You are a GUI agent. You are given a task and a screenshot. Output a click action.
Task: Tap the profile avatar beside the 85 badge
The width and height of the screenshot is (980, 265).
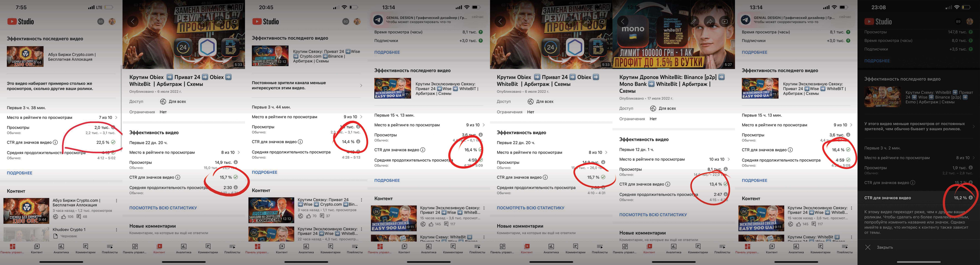(x=112, y=22)
